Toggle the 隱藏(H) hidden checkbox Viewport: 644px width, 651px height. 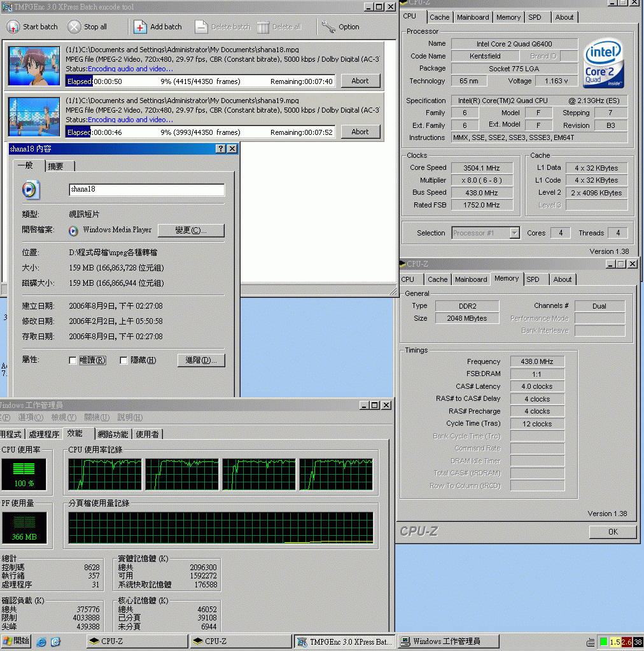coord(123,360)
